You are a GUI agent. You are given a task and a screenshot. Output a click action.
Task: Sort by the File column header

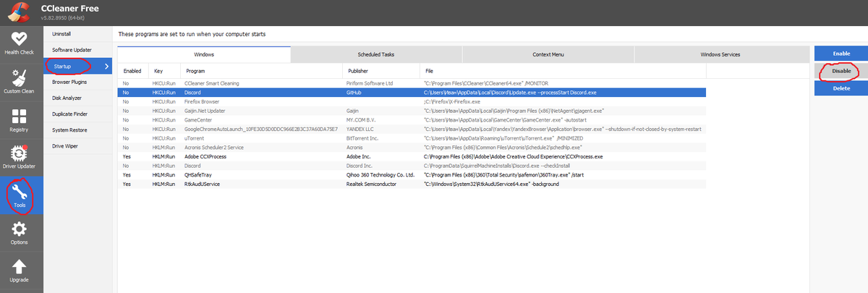(x=563, y=71)
